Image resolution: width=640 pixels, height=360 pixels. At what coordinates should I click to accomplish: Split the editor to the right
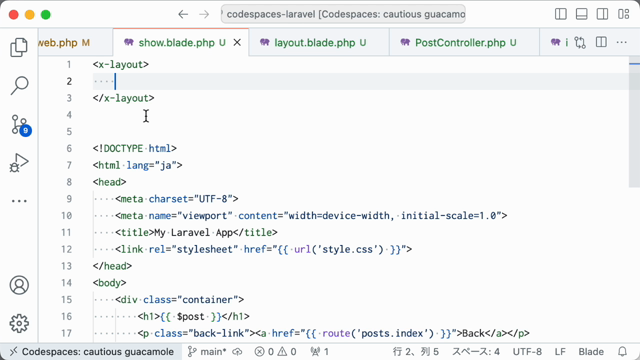point(601,42)
